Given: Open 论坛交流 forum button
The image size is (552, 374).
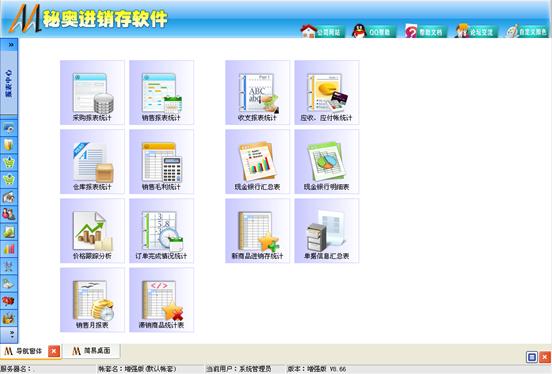Looking at the screenshot, I should tap(476, 31).
